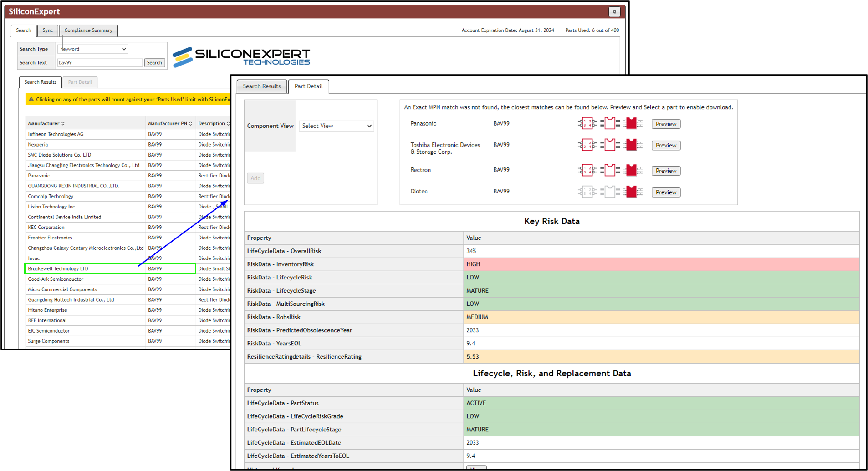Switch to the Sync tab
The height and width of the screenshot is (471, 868).
[x=47, y=30]
